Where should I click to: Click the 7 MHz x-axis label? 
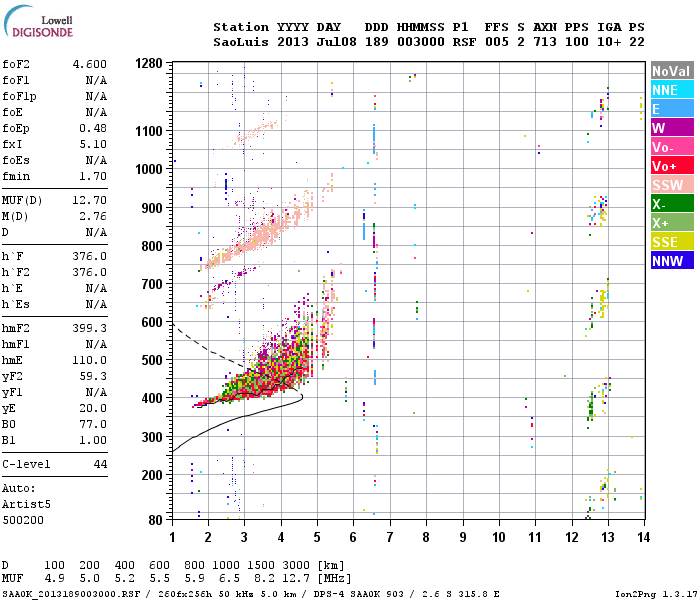coord(390,537)
